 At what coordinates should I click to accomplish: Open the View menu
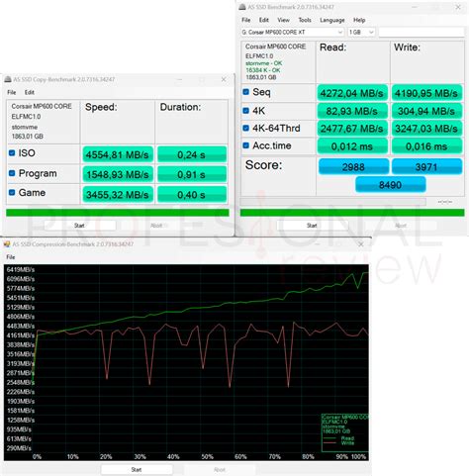(x=283, y=20)
